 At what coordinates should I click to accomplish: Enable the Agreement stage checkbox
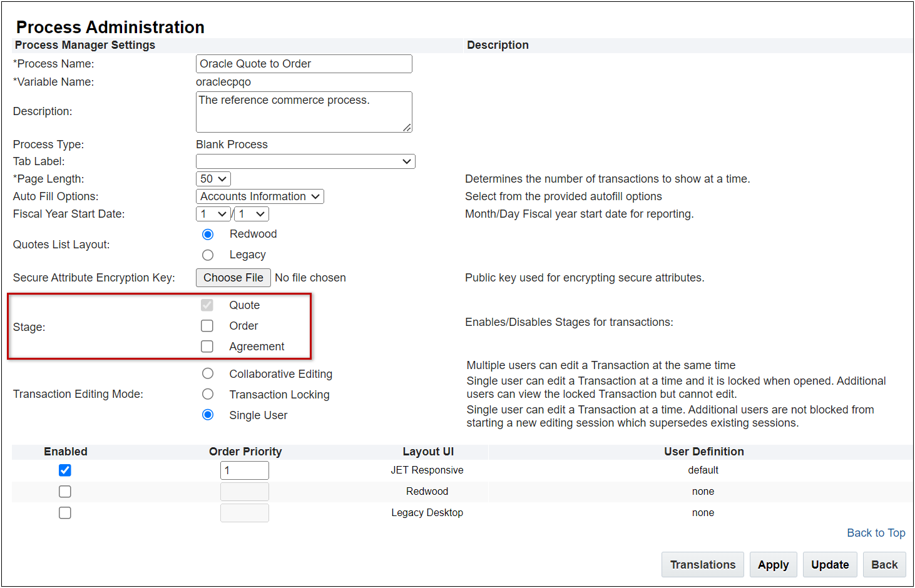207,347
